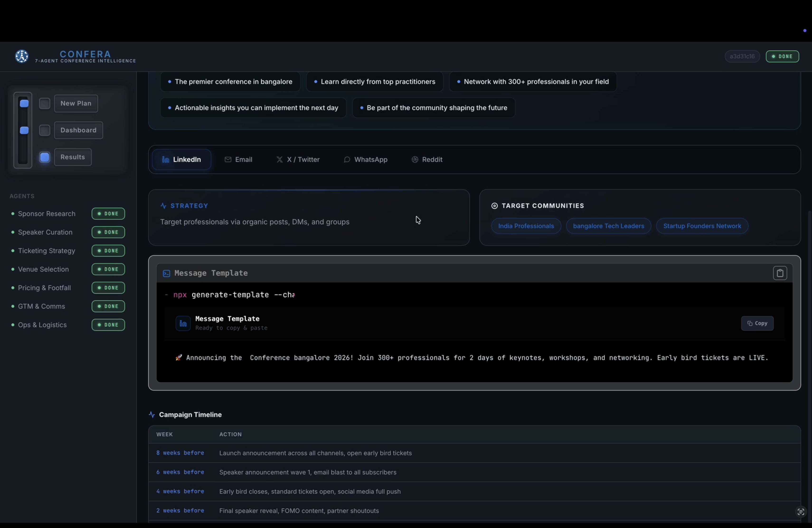The width and height of the screenshot is (812, 528).
Task: Open the New Plan view
Action: pyautogui.click(x=76, y=104)
